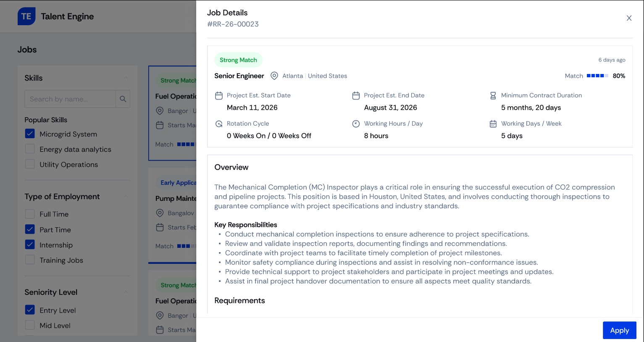Click the match bar on Pump Mainte card
The width and height of the screenshot is (644, 342).
pyautogui.click(x=187, y=246)
